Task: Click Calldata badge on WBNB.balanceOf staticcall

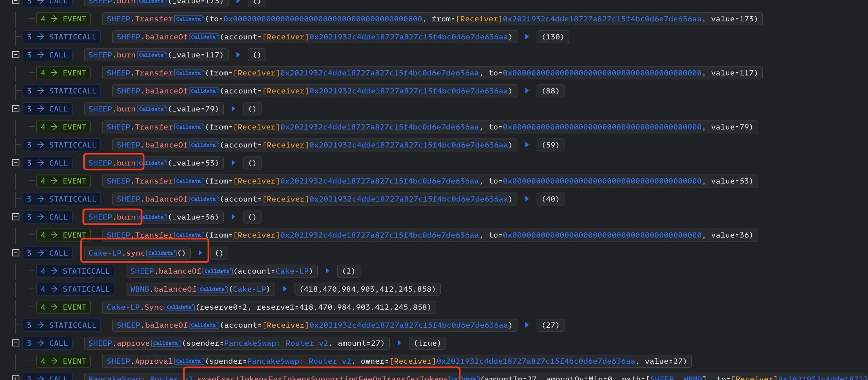Action: coord(212,289)
